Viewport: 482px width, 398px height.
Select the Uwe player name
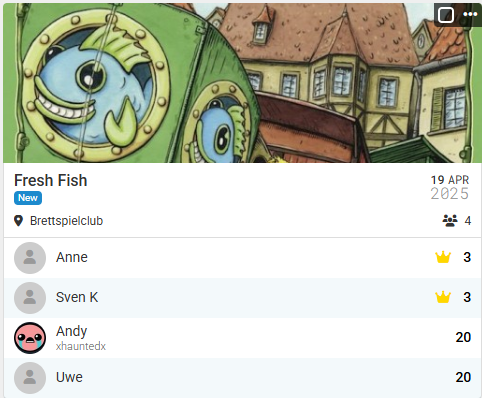click(69, 377)
